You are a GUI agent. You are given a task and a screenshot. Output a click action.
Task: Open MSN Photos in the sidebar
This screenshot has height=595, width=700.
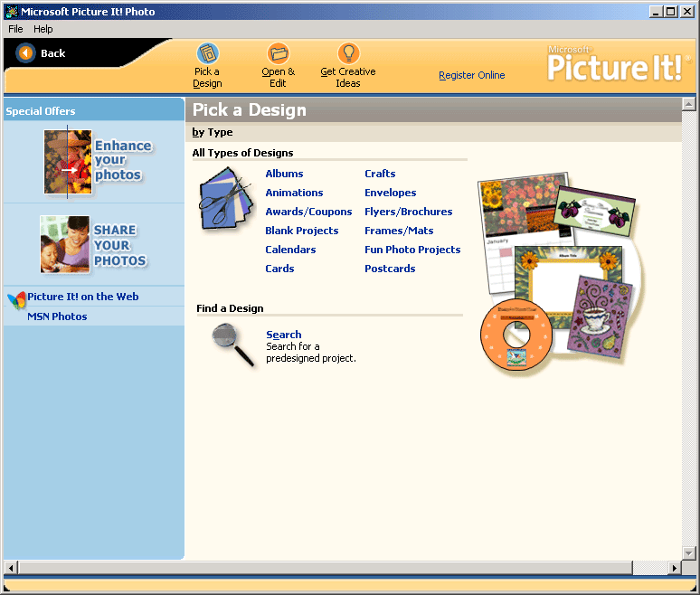click(57, 316)
